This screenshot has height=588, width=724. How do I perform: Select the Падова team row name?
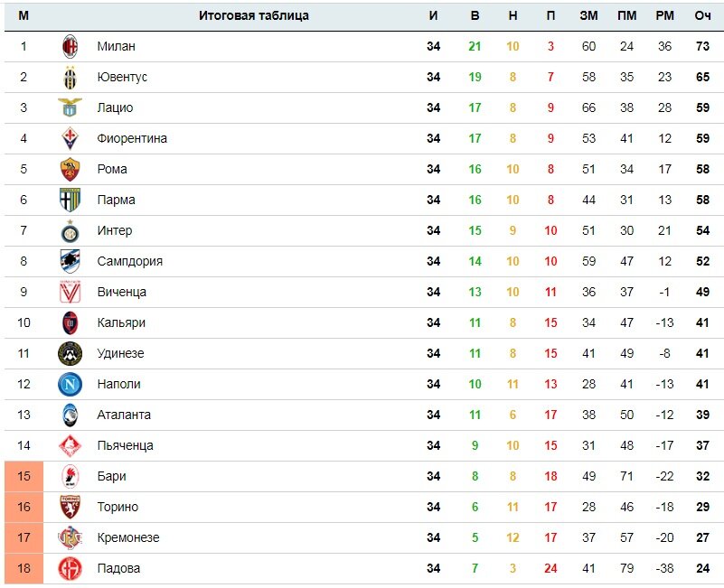click(x=118, y=568)
